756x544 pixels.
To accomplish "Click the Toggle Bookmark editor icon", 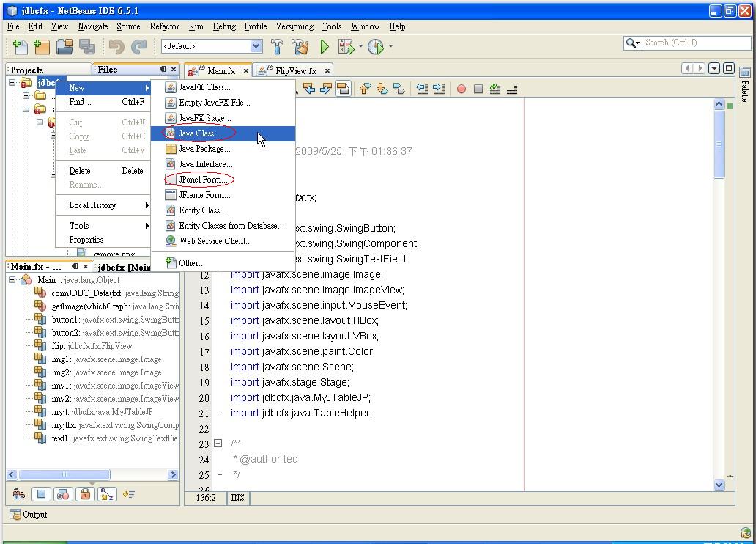I will (x=399, y=88).
